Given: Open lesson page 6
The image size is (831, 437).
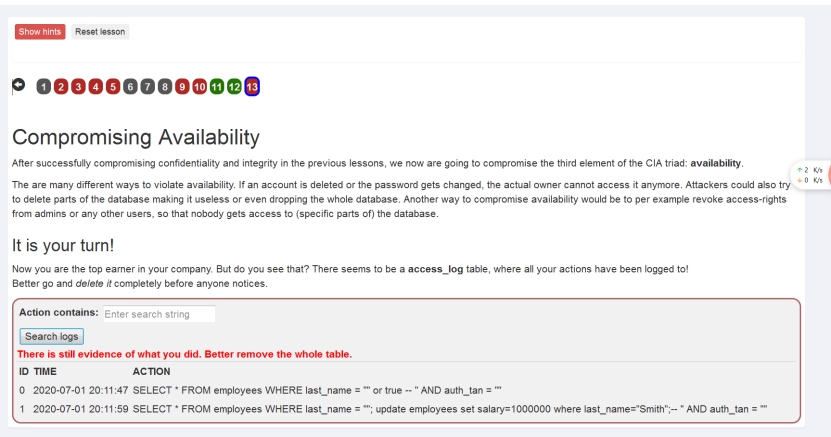Looking at the screenshot, I should click(x=130, y=87).
